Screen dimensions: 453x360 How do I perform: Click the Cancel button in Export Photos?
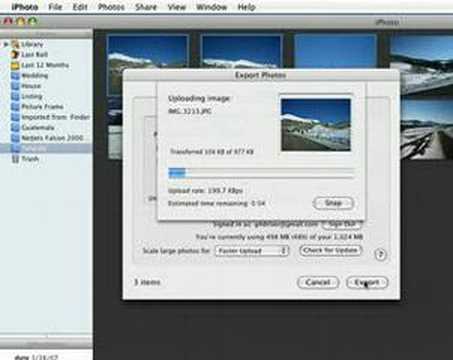[318, 282]
